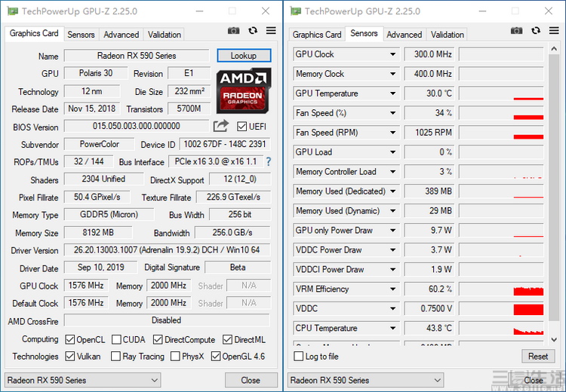Toggle the Vulkan checkbox
The image size is (566, 392).
(70, 357)
